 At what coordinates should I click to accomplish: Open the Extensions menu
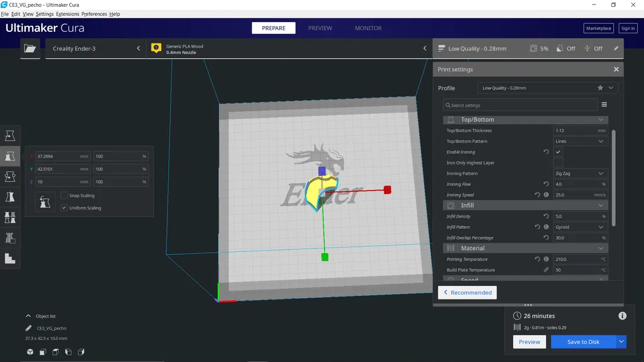tap(67, 14)
